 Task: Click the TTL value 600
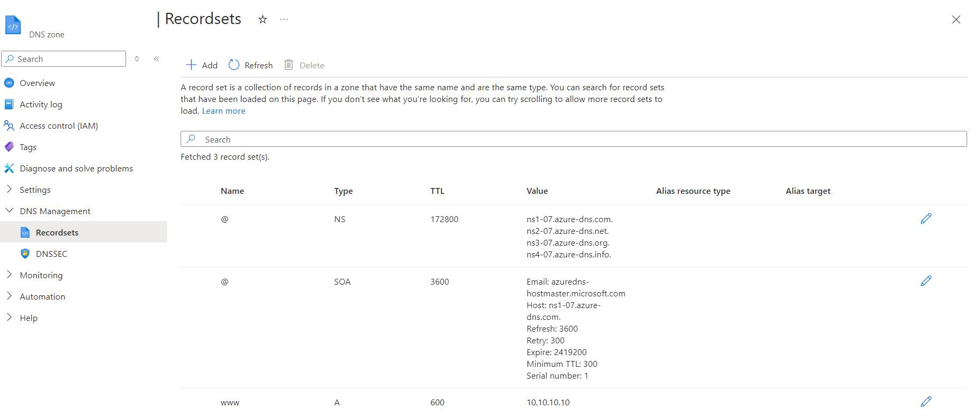tap(437, 403)
